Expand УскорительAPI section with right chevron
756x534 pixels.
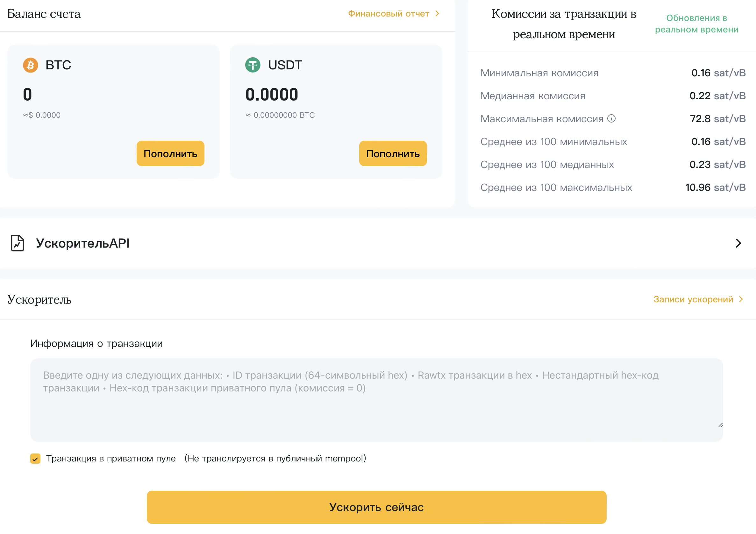(x=738, y=243)
